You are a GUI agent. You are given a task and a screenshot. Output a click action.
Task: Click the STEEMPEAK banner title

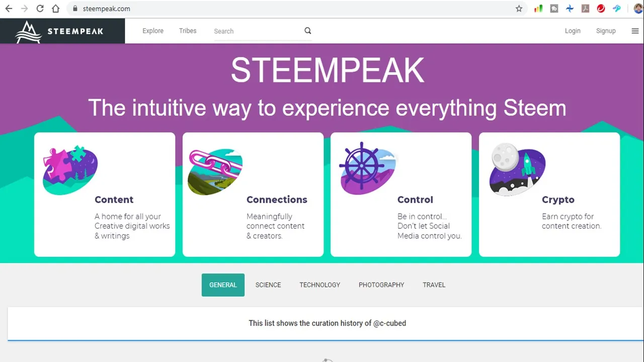tap(328, 70)
